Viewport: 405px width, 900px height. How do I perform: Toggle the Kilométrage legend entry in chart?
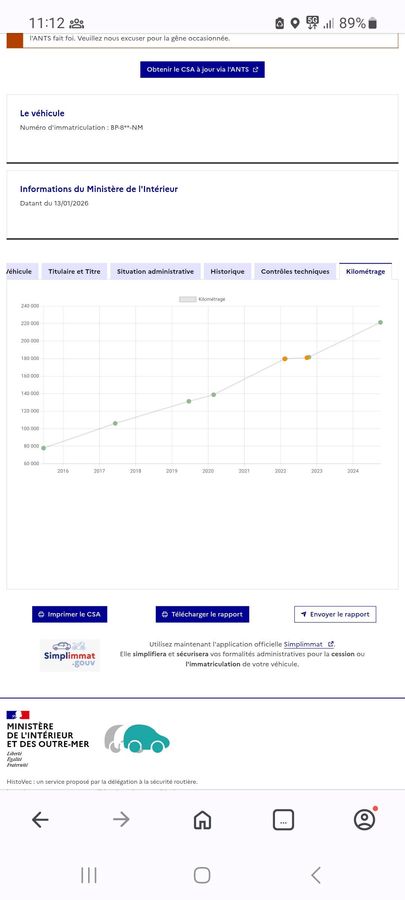[202, 299]
